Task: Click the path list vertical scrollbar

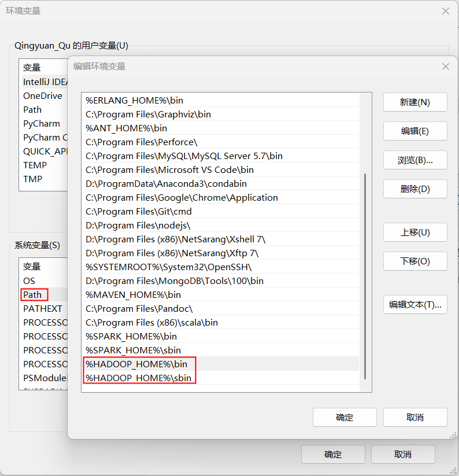Action: tap(365, 276)
